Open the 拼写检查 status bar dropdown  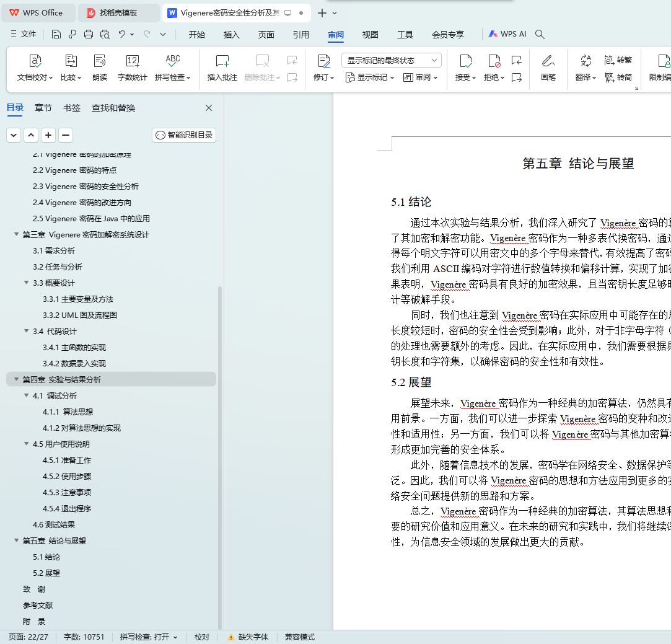click(x=175, y=637)
